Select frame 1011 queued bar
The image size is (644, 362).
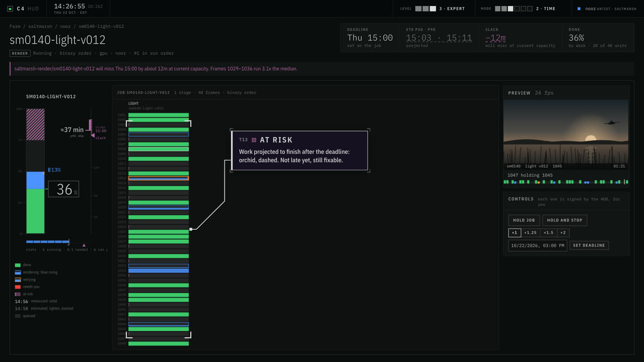pos(158,164)
